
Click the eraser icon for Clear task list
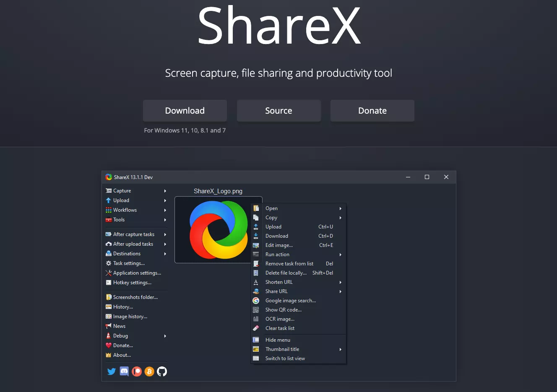pyautogui.click(x=256, y=328)
